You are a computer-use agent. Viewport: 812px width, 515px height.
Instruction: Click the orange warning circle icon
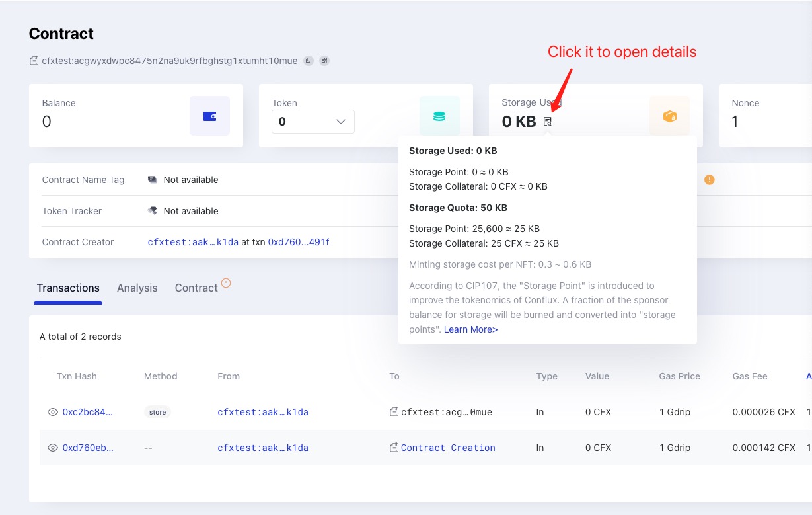tap(709, 180)
